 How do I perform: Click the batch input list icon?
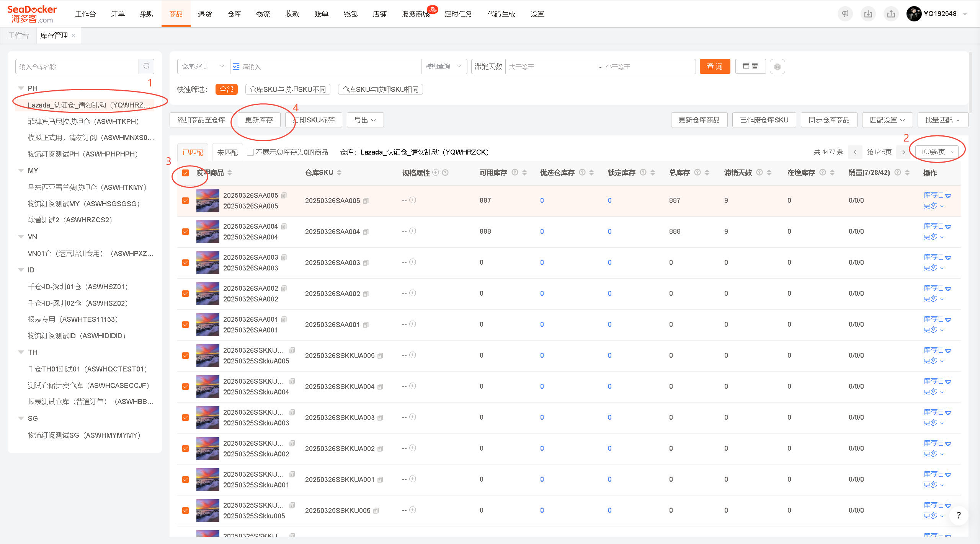point(236,67)
